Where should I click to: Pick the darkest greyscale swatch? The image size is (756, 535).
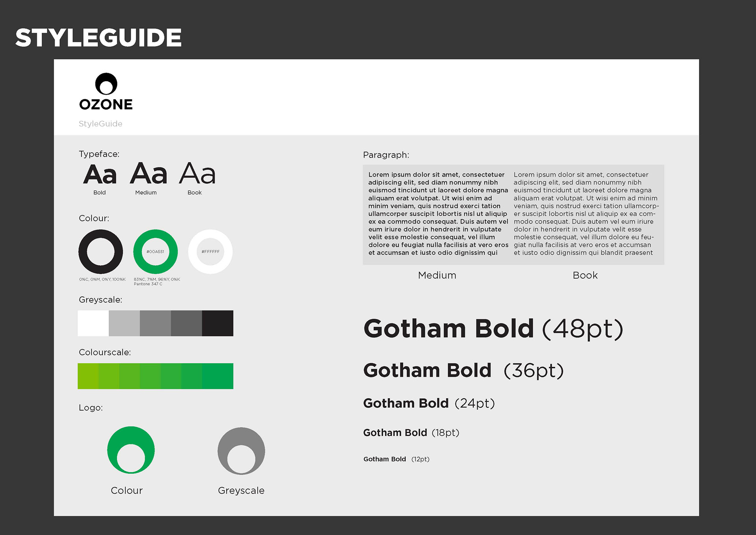(x=218, y=323)
